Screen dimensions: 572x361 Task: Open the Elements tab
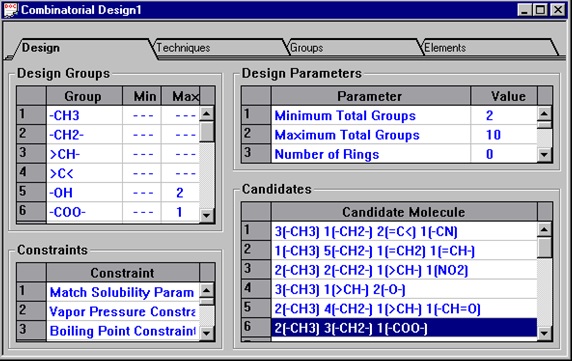pyautogui.click(x=490, y=48)
